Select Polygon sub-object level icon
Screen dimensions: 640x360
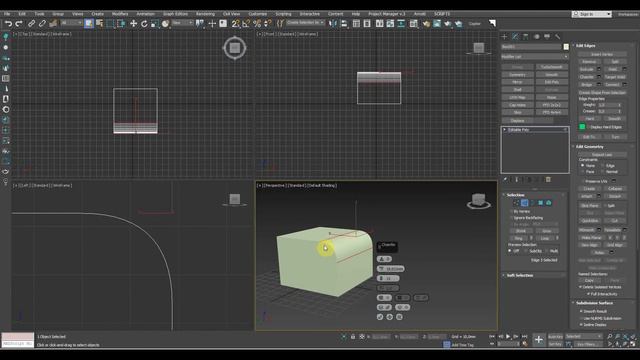pyautogui.click(x=540, y=203)
